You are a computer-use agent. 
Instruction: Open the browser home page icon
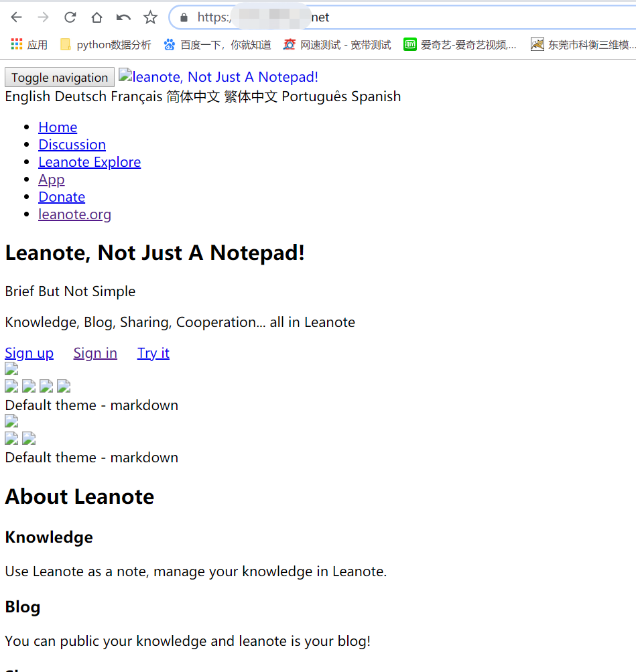coord(97,17)
